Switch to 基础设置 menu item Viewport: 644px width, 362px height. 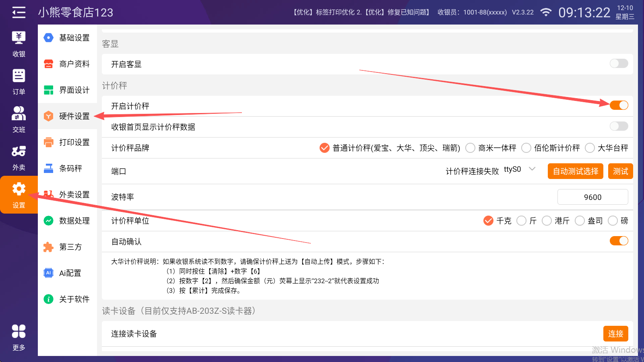click(x=68, y=38)
